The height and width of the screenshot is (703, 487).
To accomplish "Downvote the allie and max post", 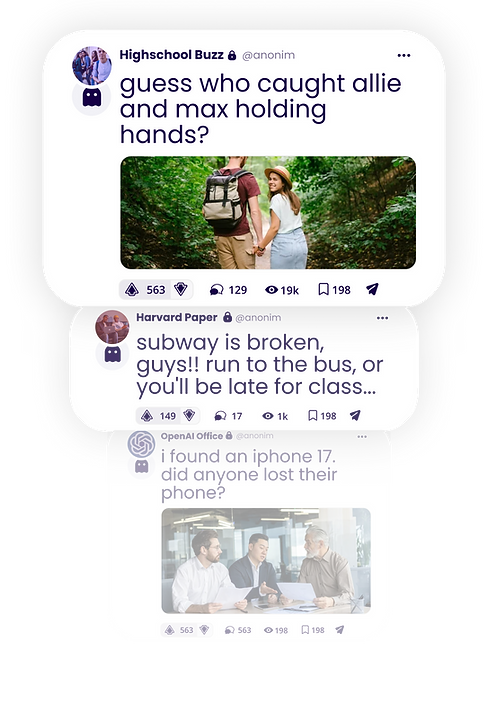I will [181, 290].
